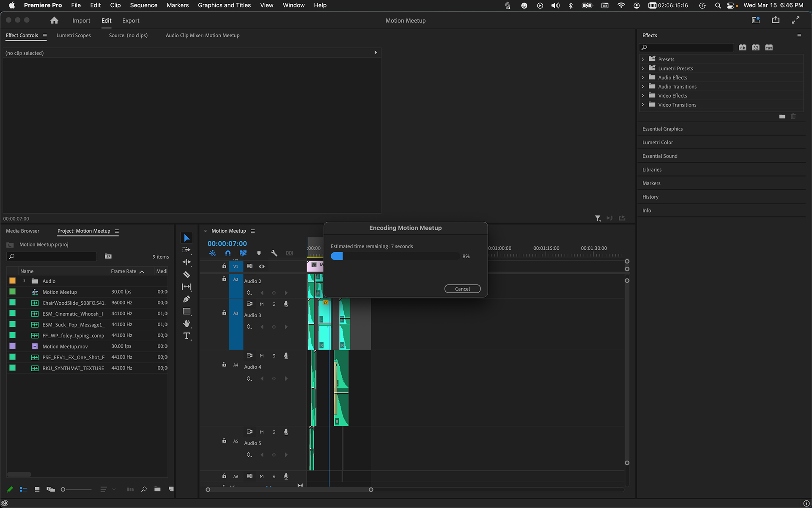
Task: Select the Pen tool in toolbar
Action: 187,299
